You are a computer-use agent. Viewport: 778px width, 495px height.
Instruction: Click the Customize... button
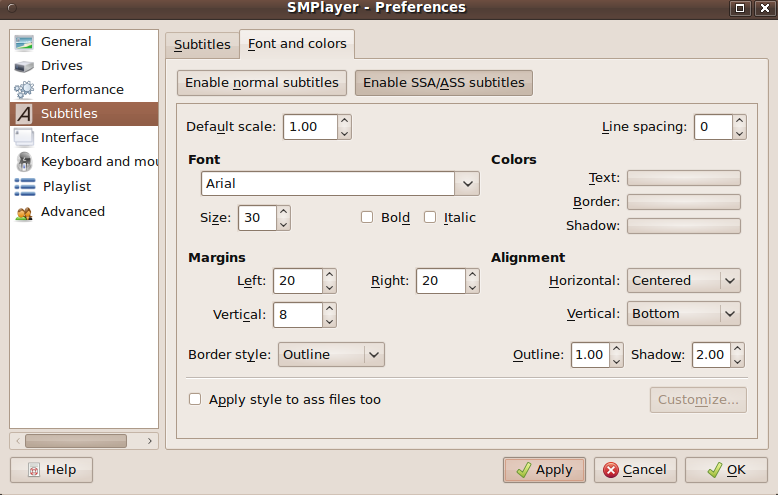(x=698, y=400)
